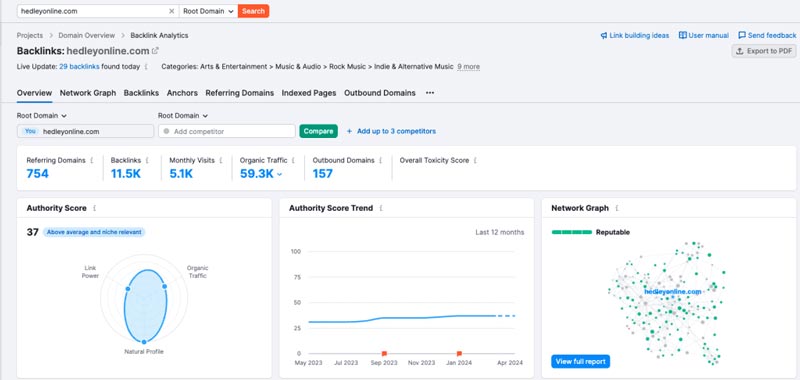
Task: Open the 29 backlinks found today link
Action: pyautogui.click(x=79, y=66)
